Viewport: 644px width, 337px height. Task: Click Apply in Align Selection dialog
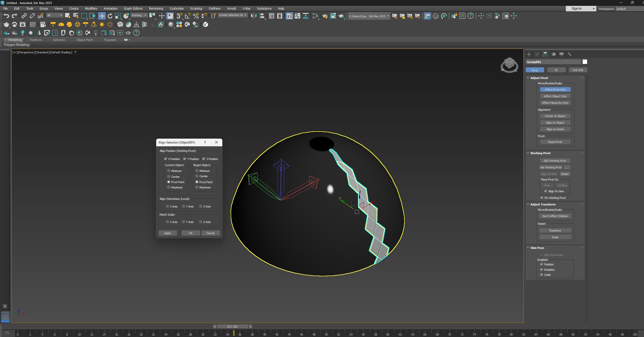click(x=167, y=233)
